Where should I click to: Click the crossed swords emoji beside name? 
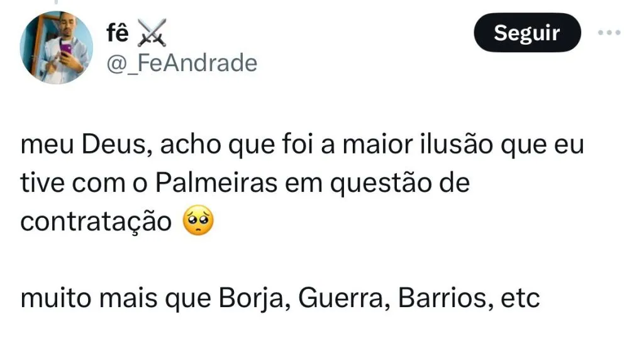pyautogui.click(x=152, y=33)
